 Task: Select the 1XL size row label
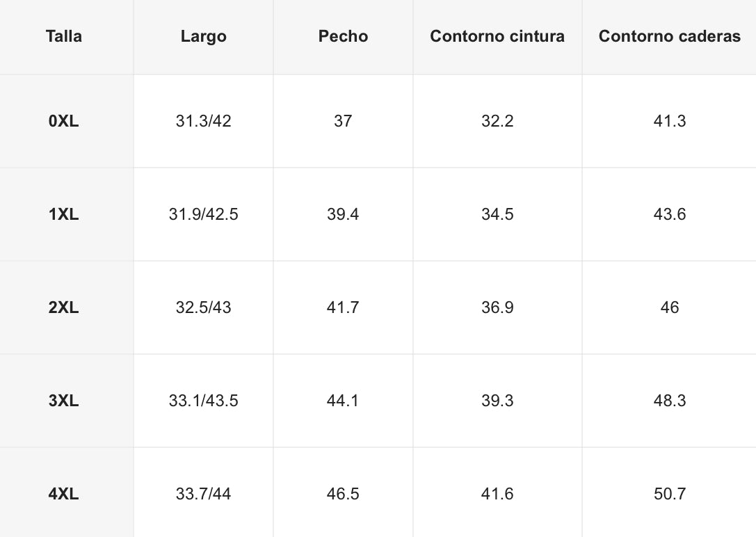pyautogui.click(x=64, y=214)
